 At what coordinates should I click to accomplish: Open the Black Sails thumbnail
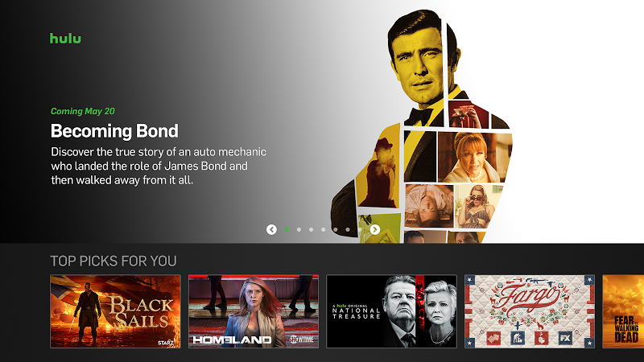point(115,311)
